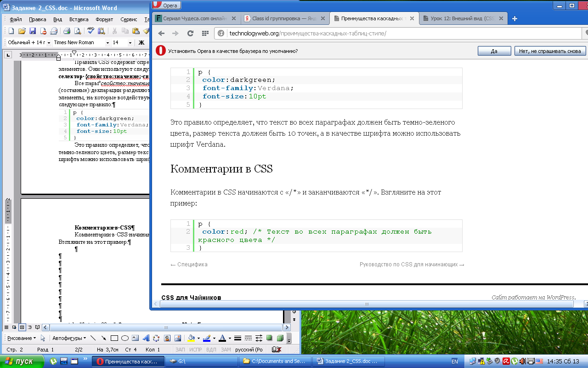
Task: Open the Times New Roman font dropdown
Action: [108, 43]
